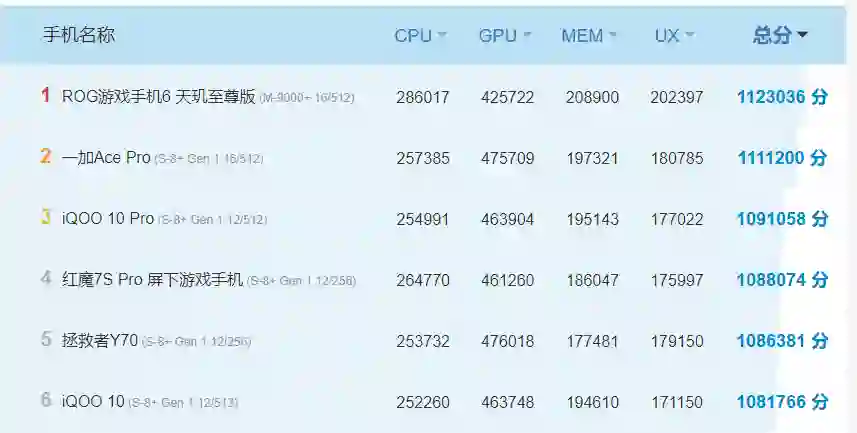Click the red rank number 1
Screen dimensions: 857x433
pyautogui.click(x=46, y=95)
